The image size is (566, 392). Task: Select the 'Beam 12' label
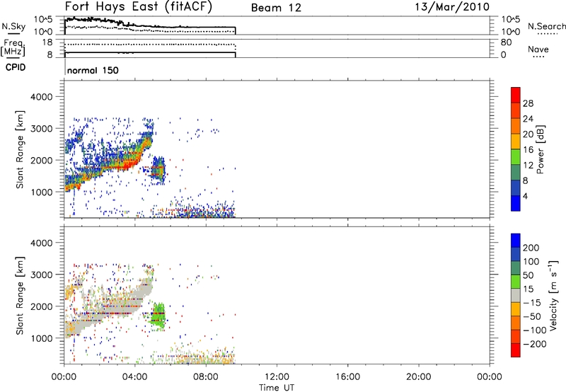click(x=276, y=8)
